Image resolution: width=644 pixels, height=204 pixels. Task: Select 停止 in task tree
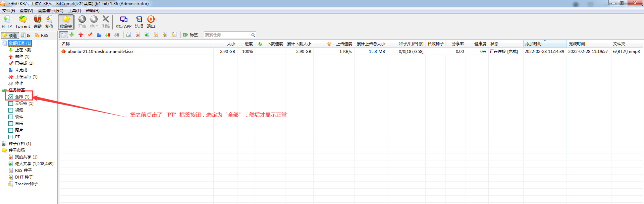tap(19, 83)
